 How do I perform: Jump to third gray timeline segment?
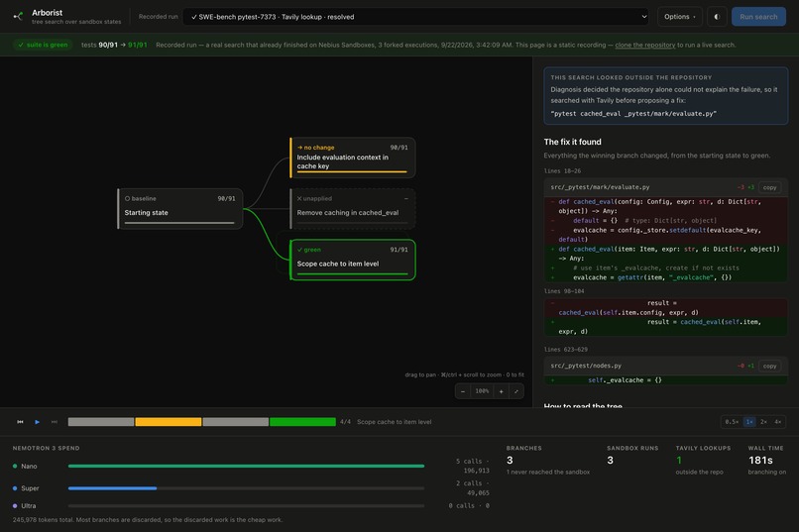(235, 422)
